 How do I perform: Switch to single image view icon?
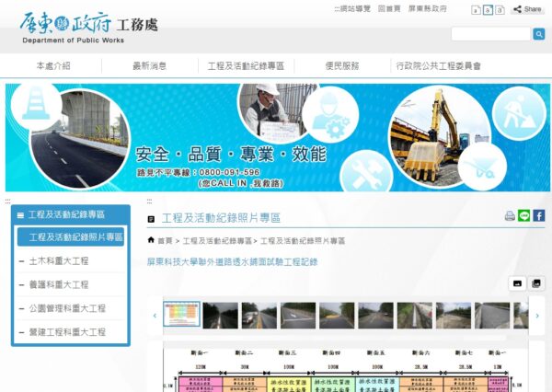click(517, 283)
